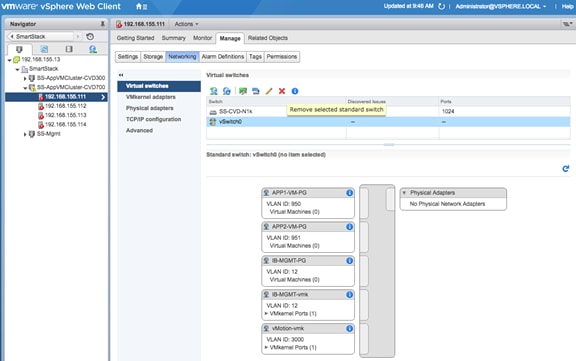Open the Navigator history clock icon
The image size is (576, 361).
coord(90,36)
